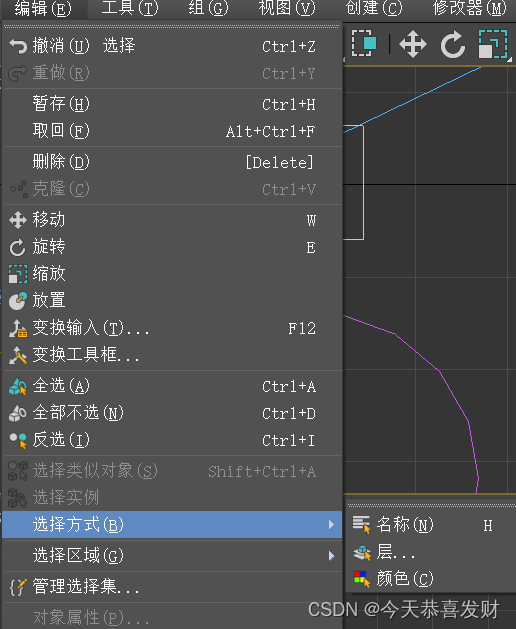Select by 名称(N) in submenu
This screenshot has width=516, height=629.
(x=431, y=524)
